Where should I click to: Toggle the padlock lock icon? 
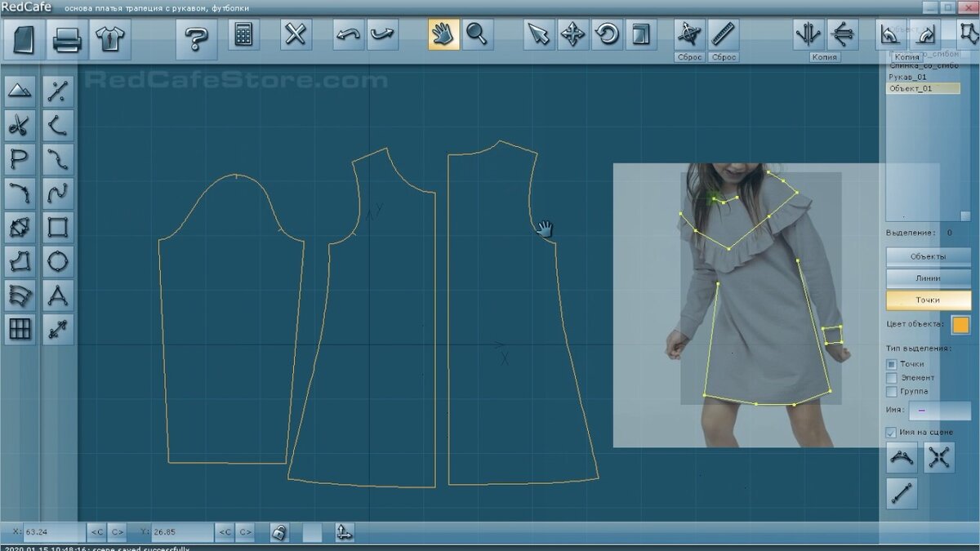[x=279, y=532]
